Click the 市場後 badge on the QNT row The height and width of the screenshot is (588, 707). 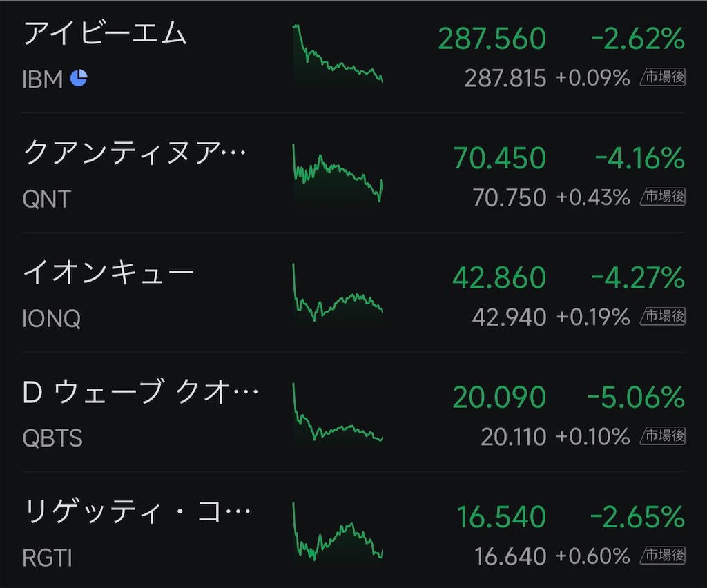coord(663,197)
